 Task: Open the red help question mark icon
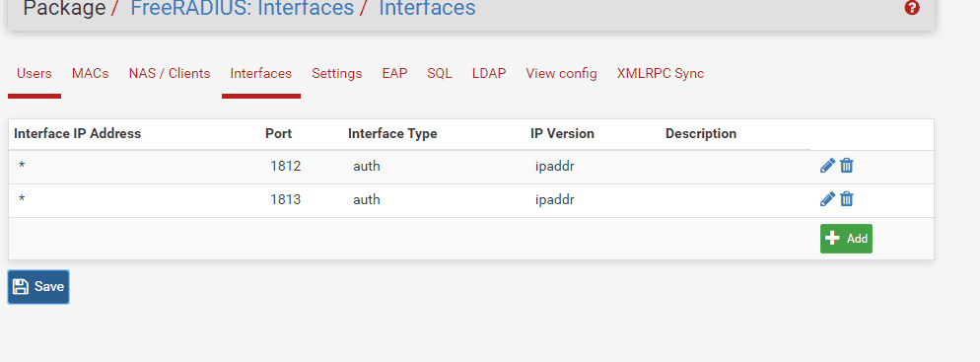point(912,8)
